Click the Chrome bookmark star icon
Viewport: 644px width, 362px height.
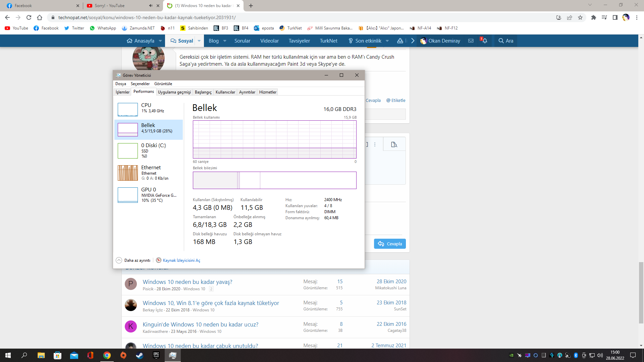(x=580, y=17)
